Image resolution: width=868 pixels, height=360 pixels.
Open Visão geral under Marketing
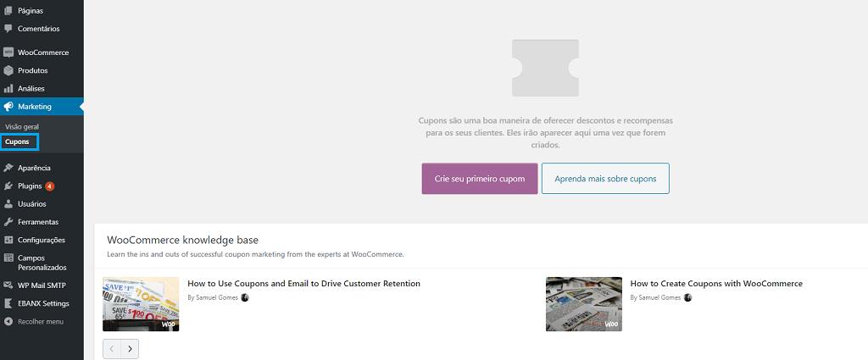[x=22, y=126]
